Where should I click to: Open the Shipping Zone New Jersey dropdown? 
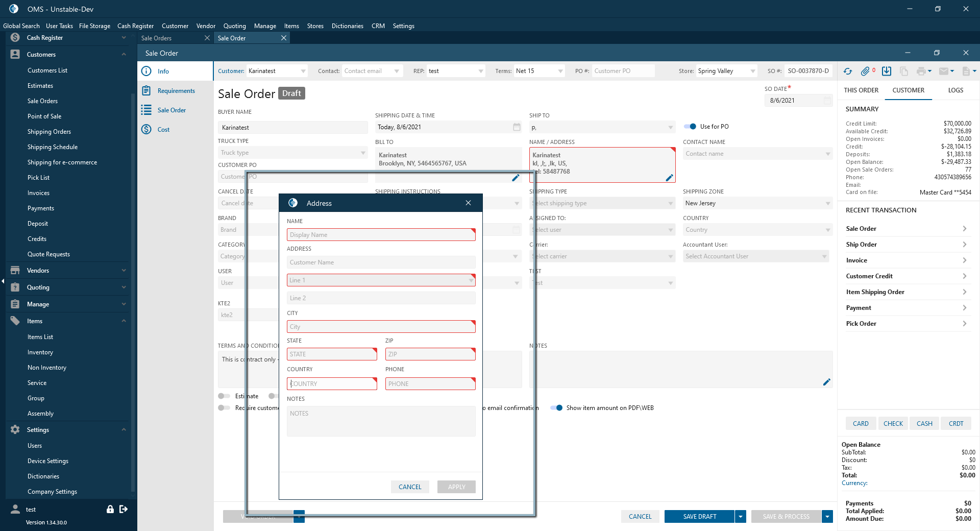[x=828, y=204]
